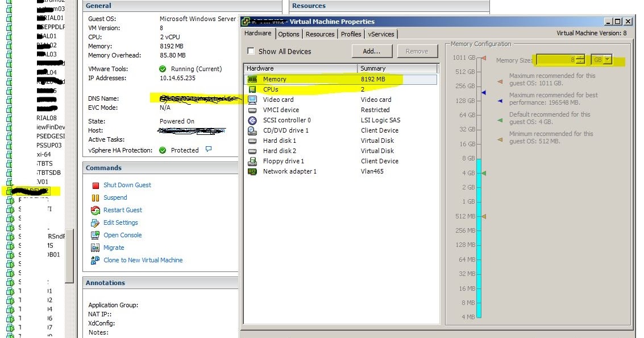Click the Remove button
This screenshot has width=644, height=338.
pyautogui.click(x=417, y=51)
